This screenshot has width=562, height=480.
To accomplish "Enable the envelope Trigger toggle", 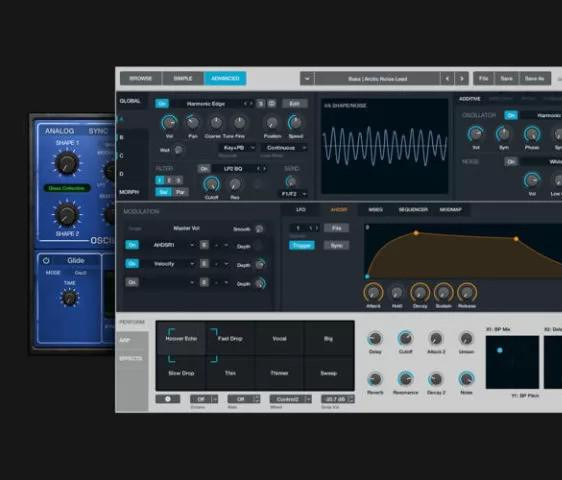I will [302, 245].
